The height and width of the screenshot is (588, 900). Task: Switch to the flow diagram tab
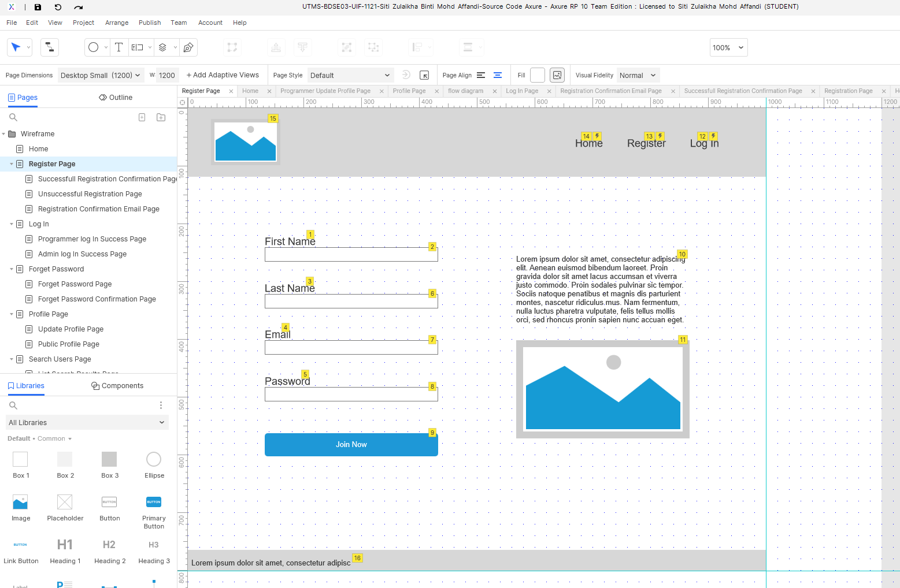click(465, 91)
